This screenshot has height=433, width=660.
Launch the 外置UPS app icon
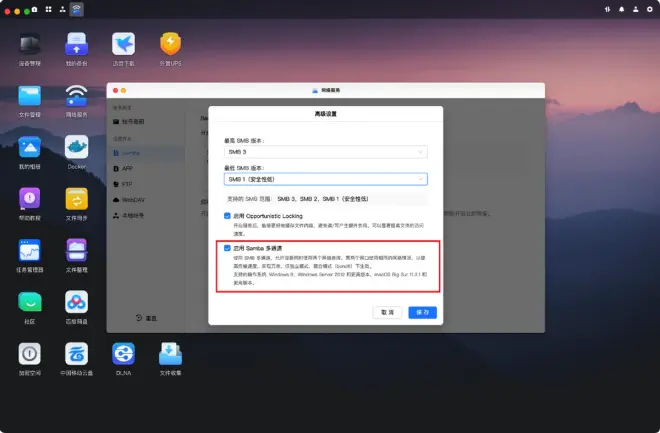tap(170, 46)
